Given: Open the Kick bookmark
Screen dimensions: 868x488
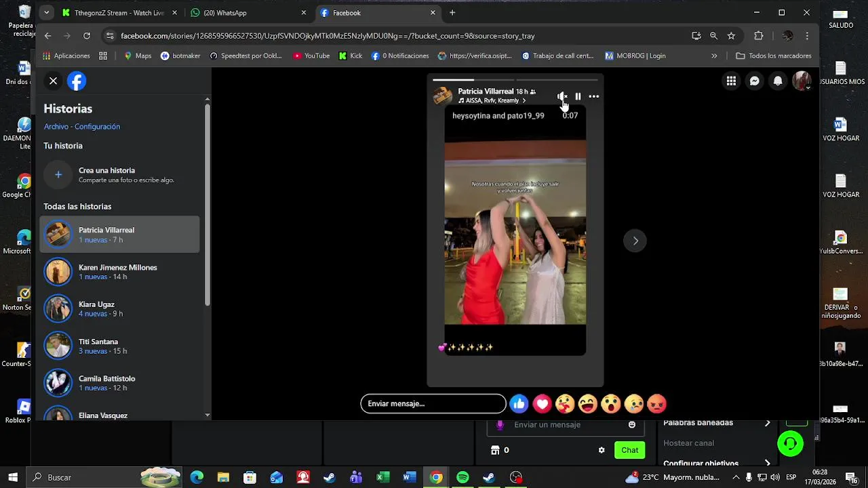Looking at the screenshot, I should tap(351, 56).
